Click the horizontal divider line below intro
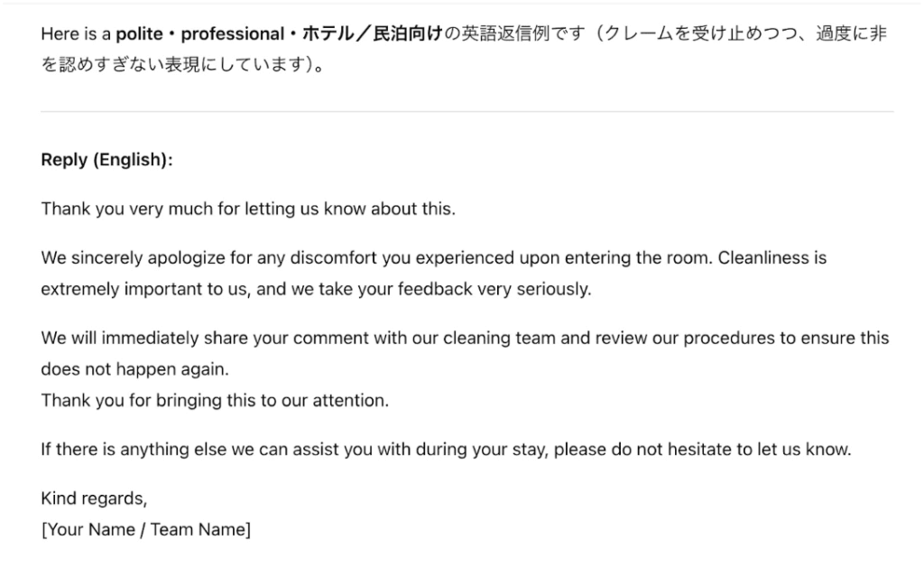 click(x=467, y=112)
